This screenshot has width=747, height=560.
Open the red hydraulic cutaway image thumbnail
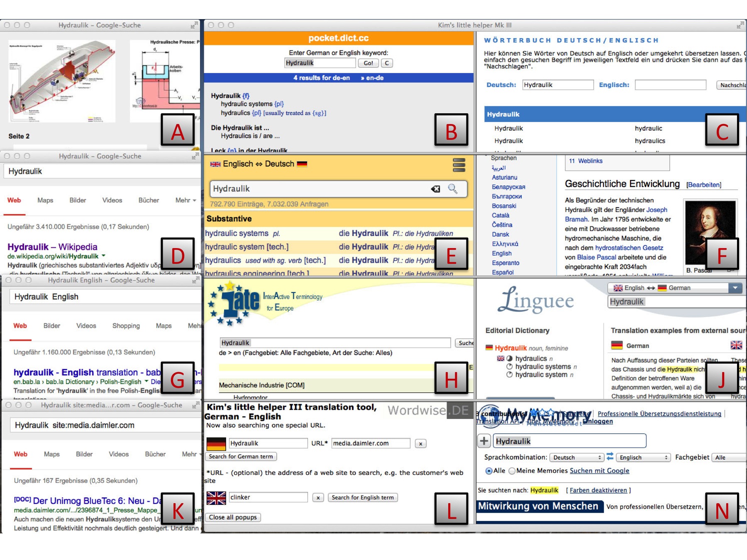(x=62, y=81)
